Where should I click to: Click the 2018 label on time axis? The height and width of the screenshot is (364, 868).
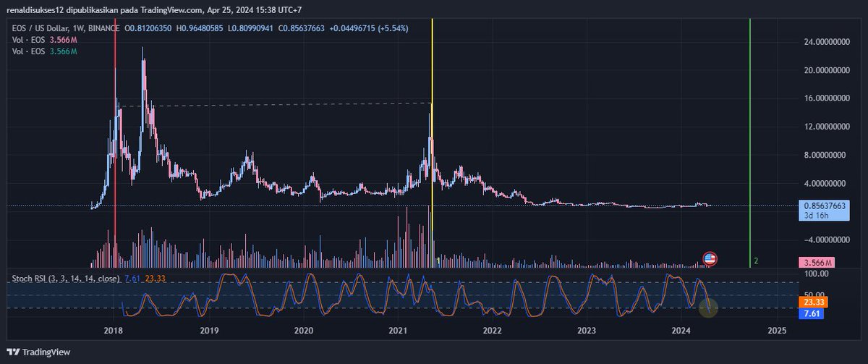(114, 331)
